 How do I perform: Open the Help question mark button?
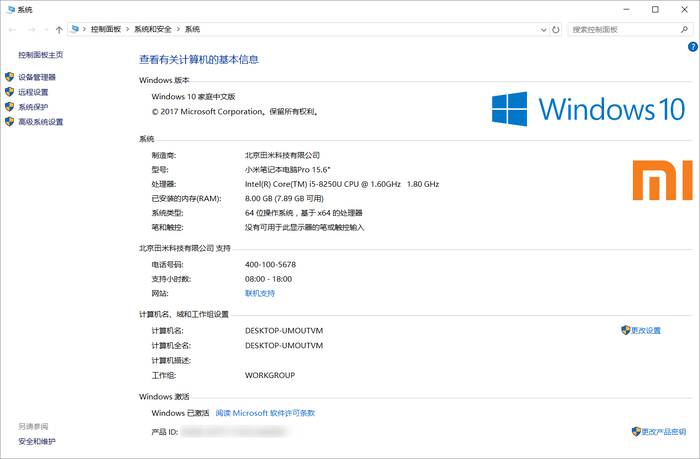pos(693,46)
